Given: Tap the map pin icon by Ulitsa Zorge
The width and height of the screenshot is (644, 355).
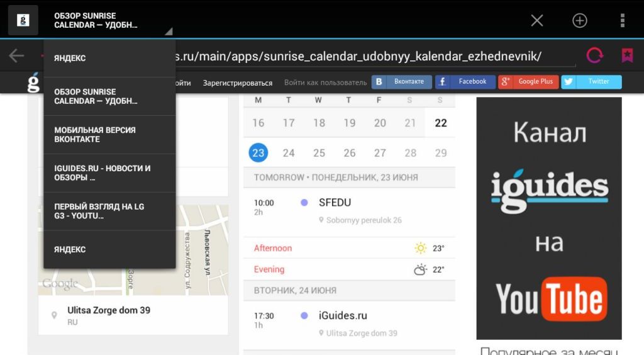Looking at the screenshot, I should point(54,315).
